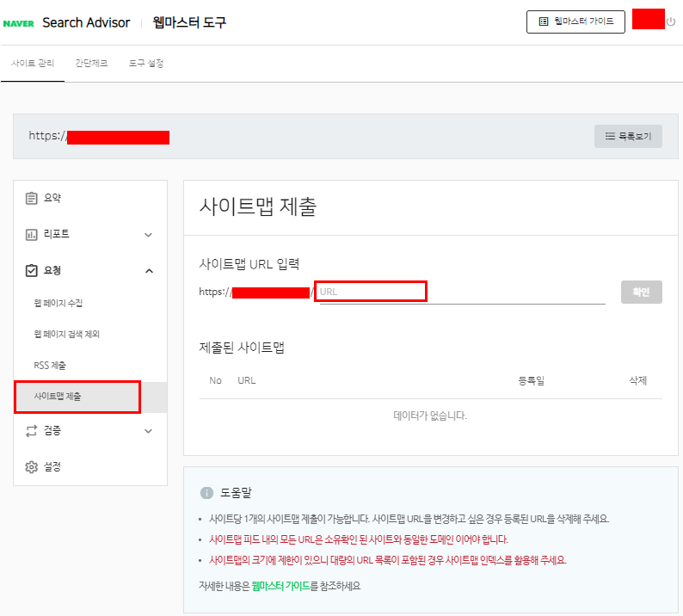Click the 제출된 사이트맵 heading
The image size is (683, 616).
tap(242, 348)
